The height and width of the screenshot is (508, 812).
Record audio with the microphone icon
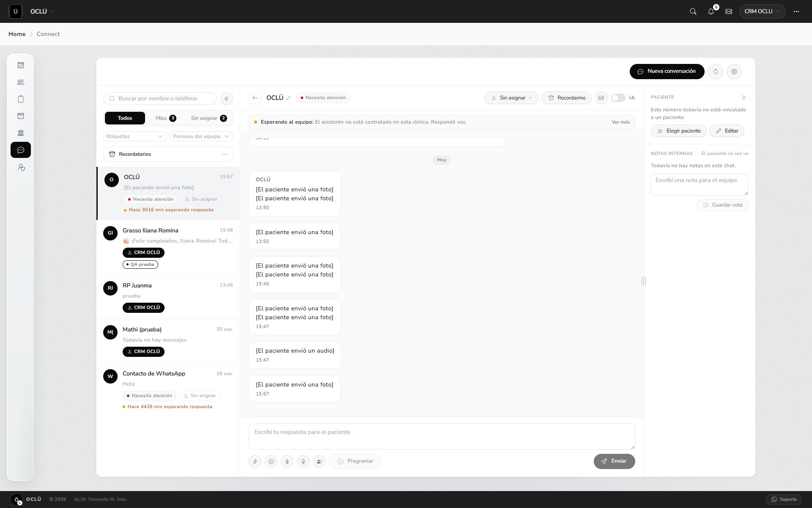[303, 461]
